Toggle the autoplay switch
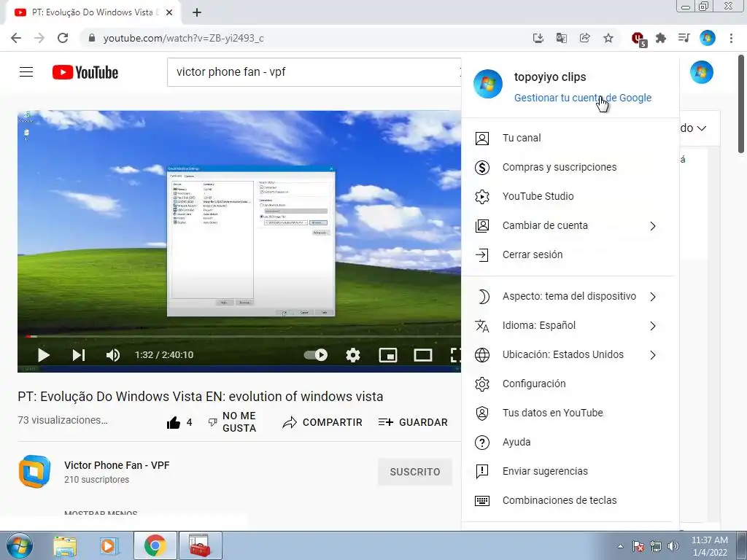This screenshot has width=747, height=560. [x=315, y=355]
